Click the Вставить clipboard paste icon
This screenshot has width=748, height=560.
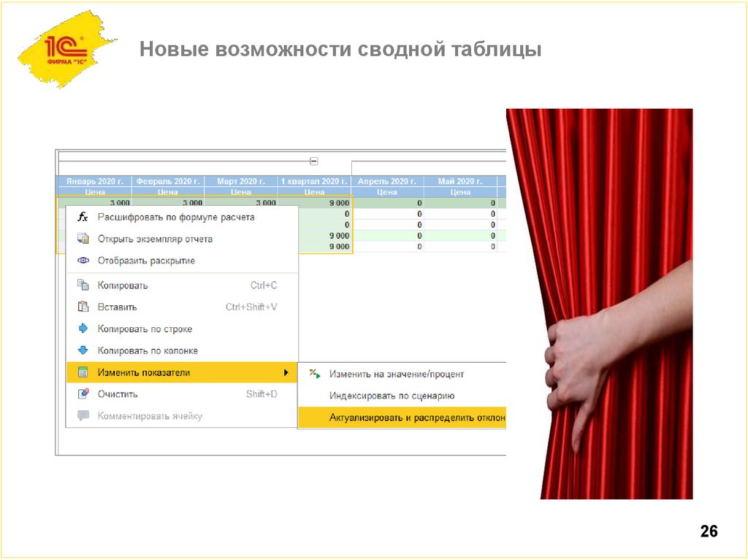pos(83,307)
